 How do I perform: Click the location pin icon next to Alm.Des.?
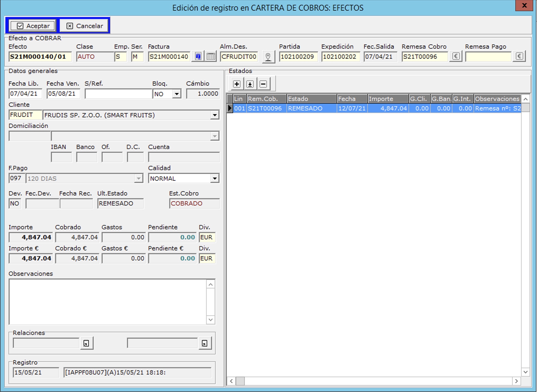268,57
